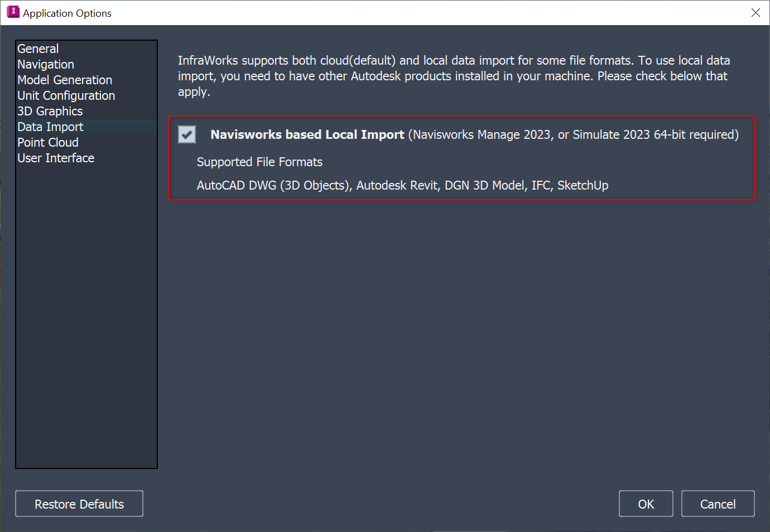Select User Interface in the sidebar

[x=55, y=158]
